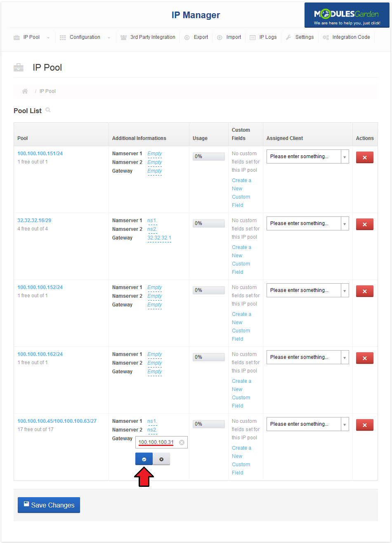Click the 3rd Party Integration users icon
The image size is (392, 543).
tap(123, 38)
